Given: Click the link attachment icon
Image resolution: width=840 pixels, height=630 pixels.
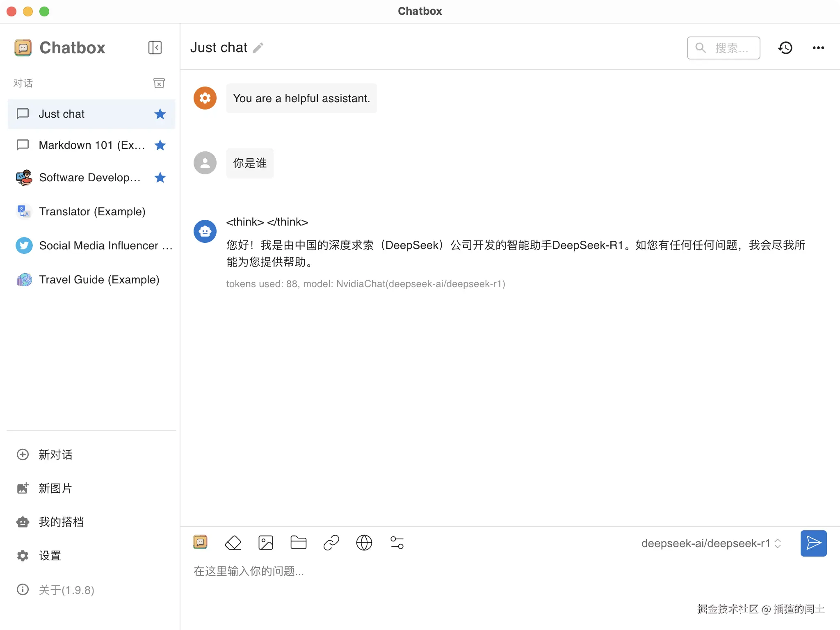Looking at the screenshot, I should (331, 543).
